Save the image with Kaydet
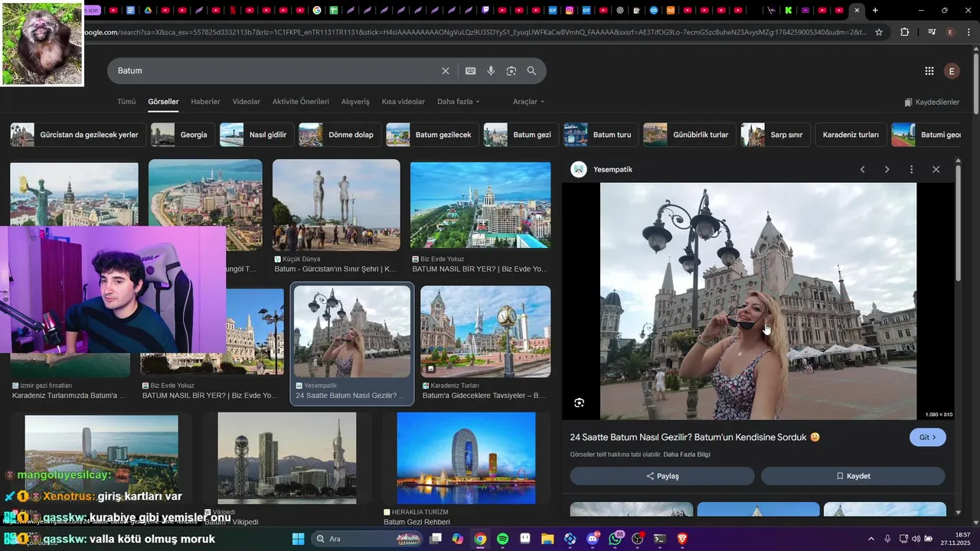 (853, 476)
